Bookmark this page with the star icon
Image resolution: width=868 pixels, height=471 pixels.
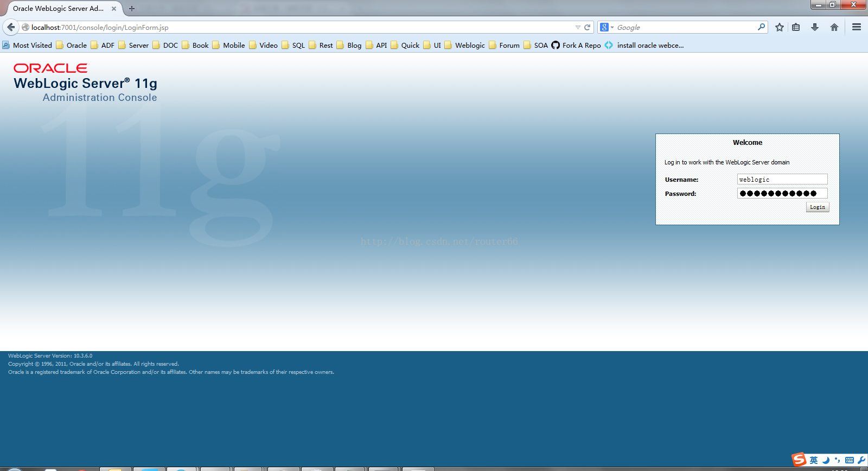[x=780, y=27]
